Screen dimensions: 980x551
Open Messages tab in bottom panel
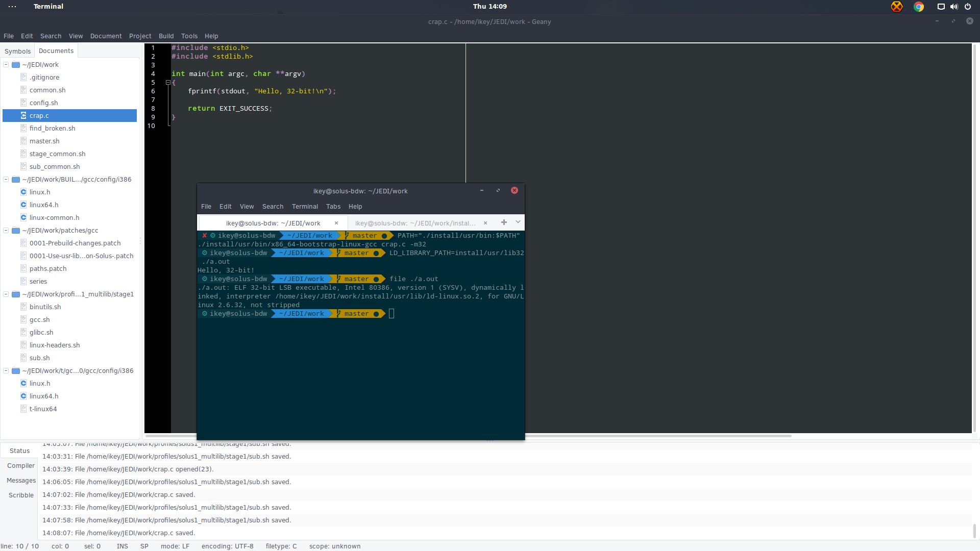(21, 481)
